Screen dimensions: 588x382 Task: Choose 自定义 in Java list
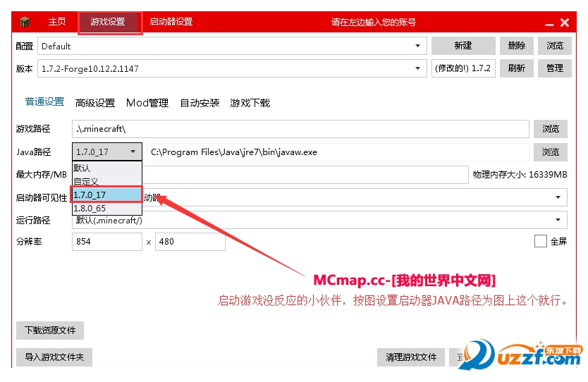[107, 181]
